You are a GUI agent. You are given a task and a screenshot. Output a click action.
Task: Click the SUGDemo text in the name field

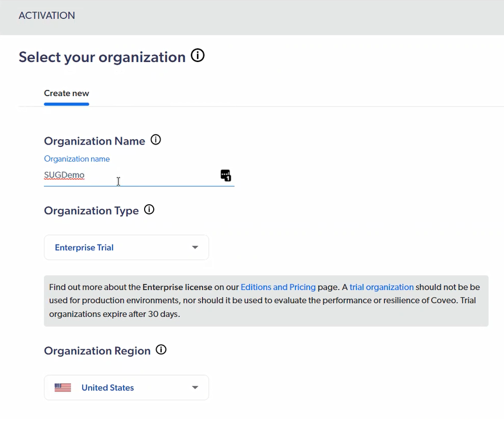tap(64, 176)
